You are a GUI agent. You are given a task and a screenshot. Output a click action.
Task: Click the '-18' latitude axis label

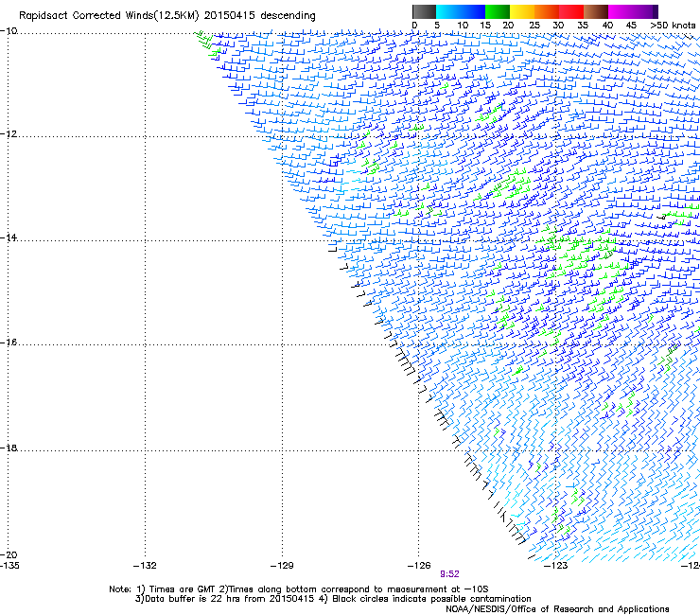9,448
